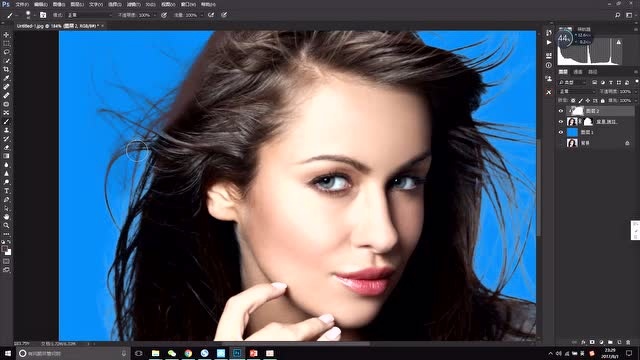Switch to the Paths tab 路径

[593, 72]
